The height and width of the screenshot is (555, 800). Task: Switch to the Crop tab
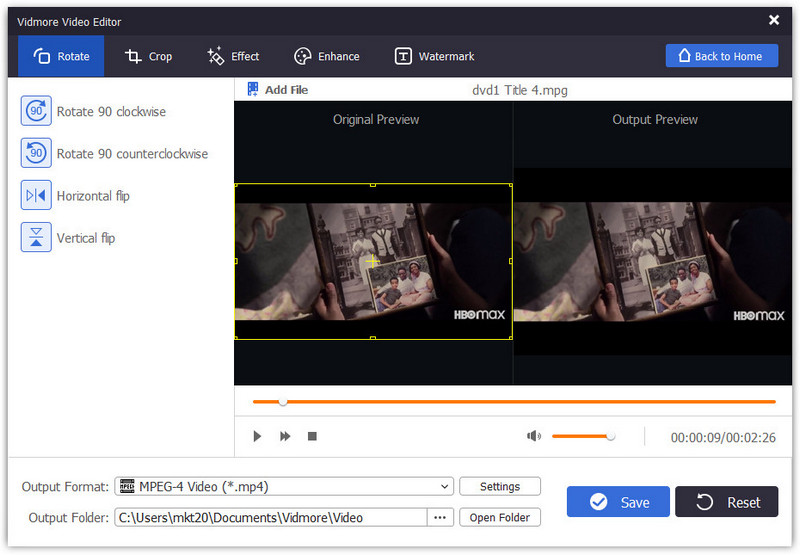pyautogui.click(x=148, y=56)
